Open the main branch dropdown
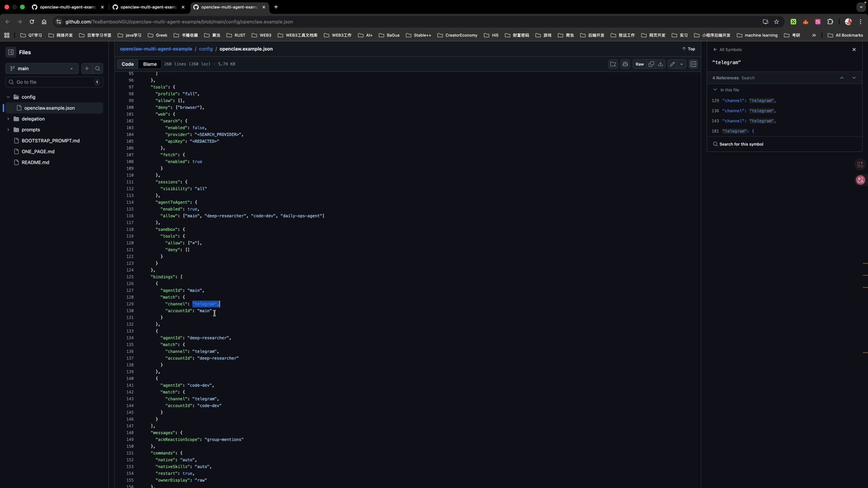This screenshot has height=488, width=868. pos(42,69)
